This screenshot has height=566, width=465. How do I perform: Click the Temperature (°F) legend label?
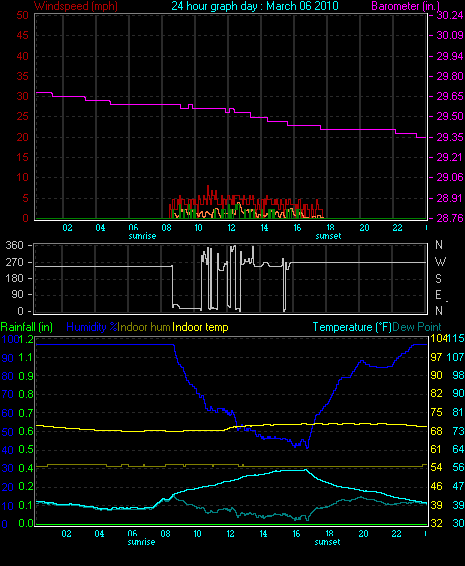(x=352, y=327)
